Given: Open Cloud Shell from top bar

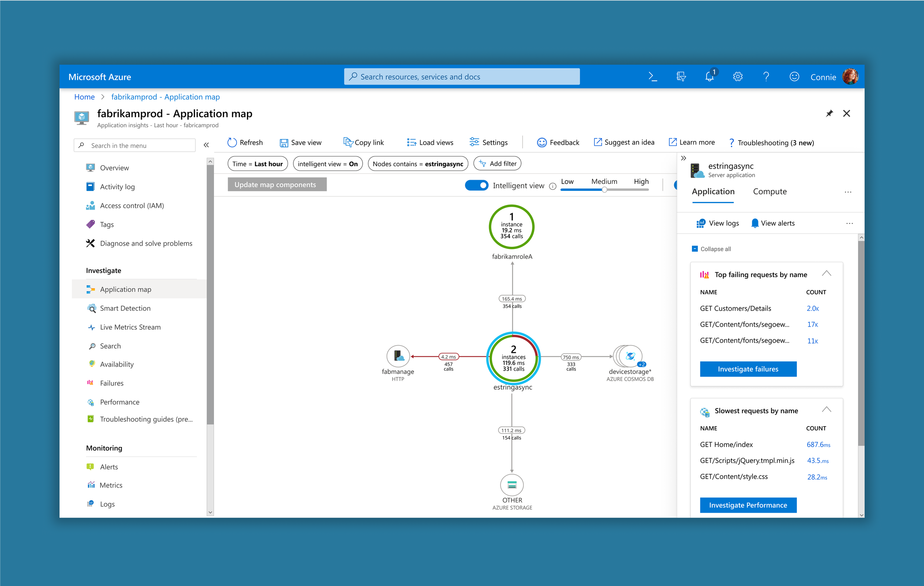Looking at the screenshot, I should pyautogui.click(x=652, y=77).
